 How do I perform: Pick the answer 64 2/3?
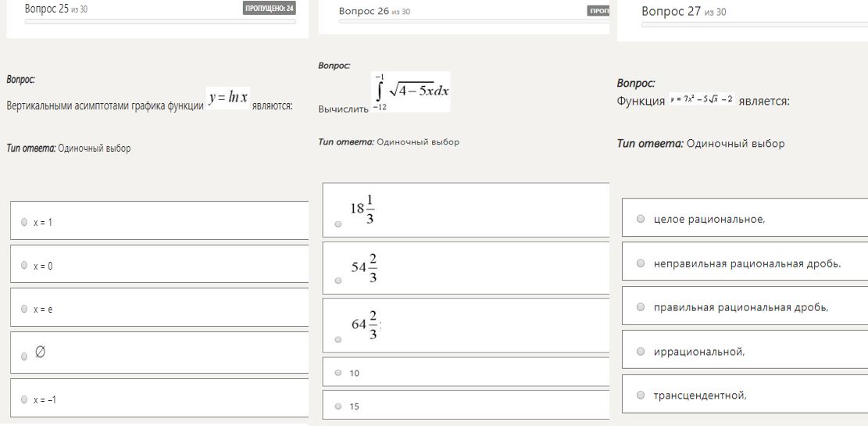(x=338, y=339)
